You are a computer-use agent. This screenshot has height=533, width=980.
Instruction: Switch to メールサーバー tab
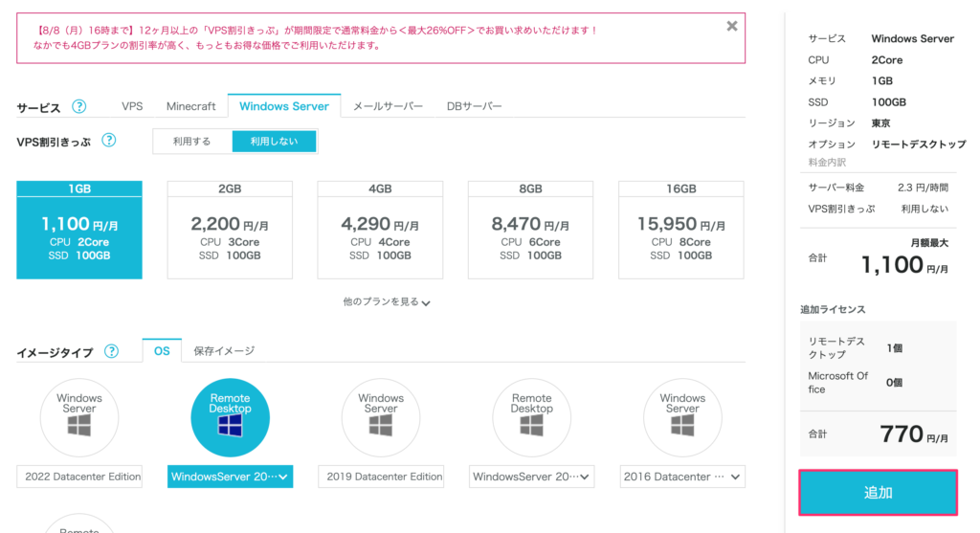pyautogui.click(x=388, y=106)
